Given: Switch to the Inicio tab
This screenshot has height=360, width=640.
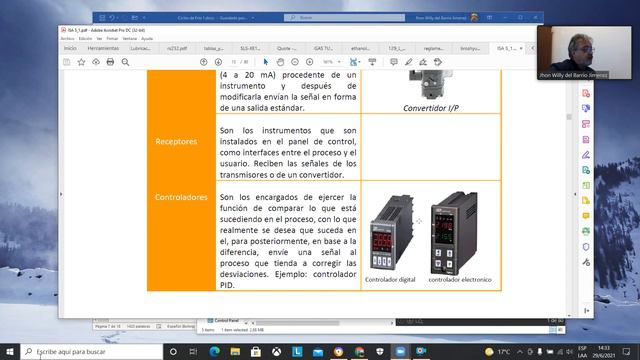Looking at the screenshot, I should pos(70,48).
